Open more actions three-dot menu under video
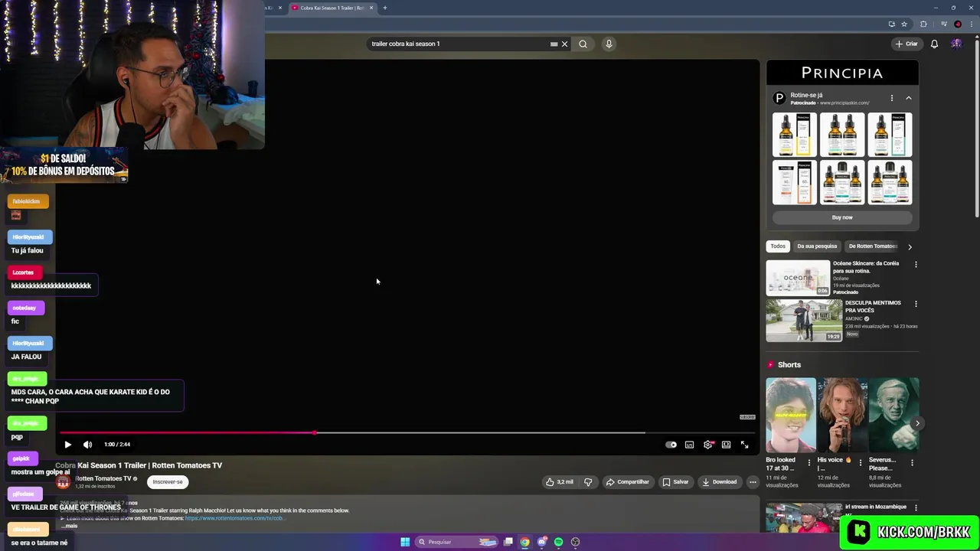980x551 pixels. click(x=753, y=482)
